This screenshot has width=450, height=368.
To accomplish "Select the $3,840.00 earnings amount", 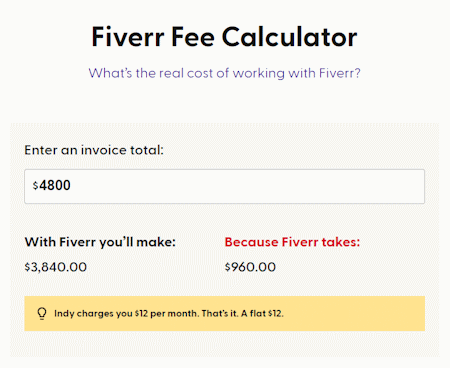I will pyautogui.click(x=56, y=267).
